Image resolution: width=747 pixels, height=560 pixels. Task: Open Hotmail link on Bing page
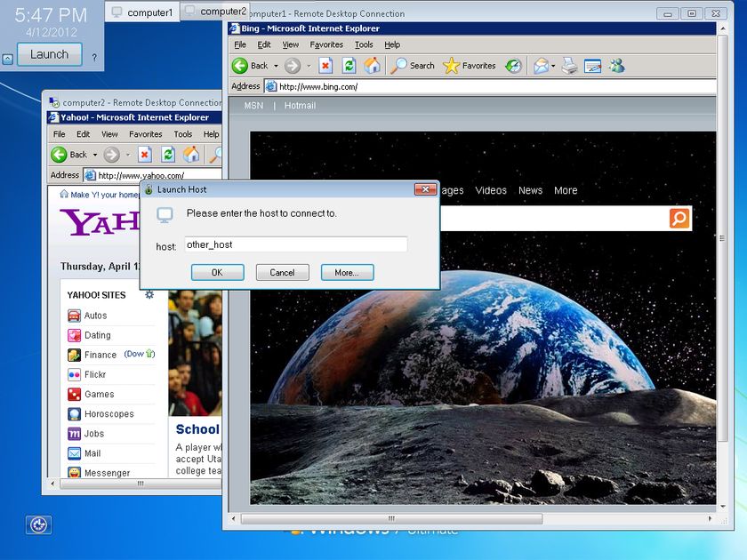[x=301, y=106]
